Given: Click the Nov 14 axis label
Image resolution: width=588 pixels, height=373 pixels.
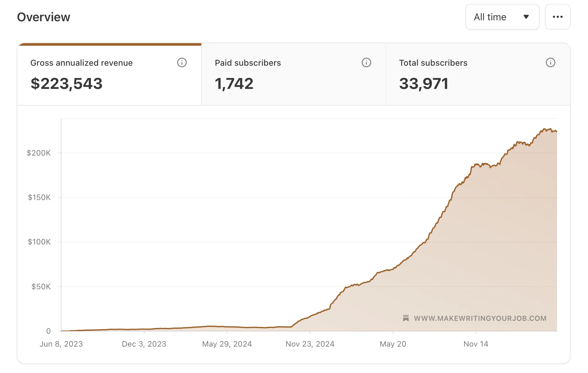Looking at the screenshot, I should pos(476,344).
